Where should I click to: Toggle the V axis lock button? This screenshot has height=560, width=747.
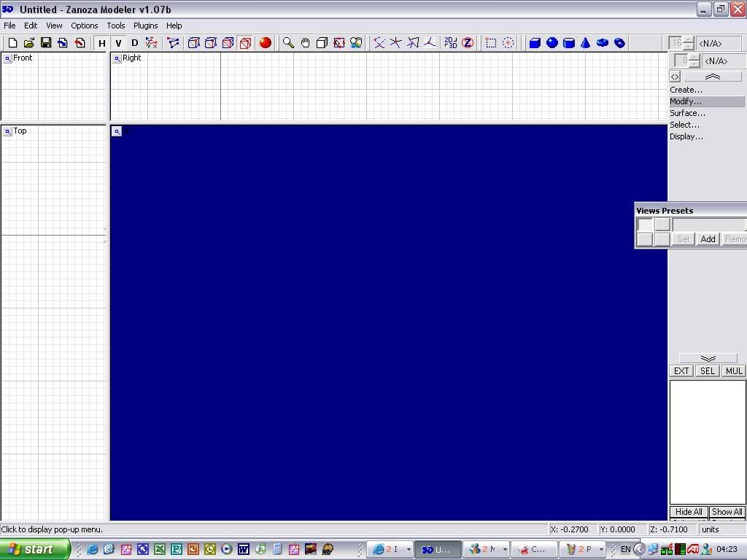[x=118, y=43]
